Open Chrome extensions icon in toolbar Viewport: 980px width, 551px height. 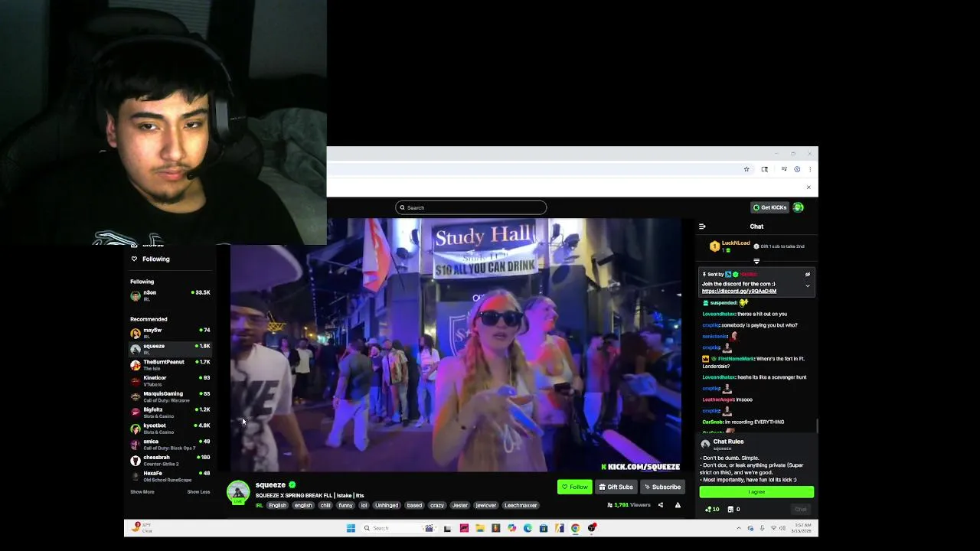click(764, 169)
